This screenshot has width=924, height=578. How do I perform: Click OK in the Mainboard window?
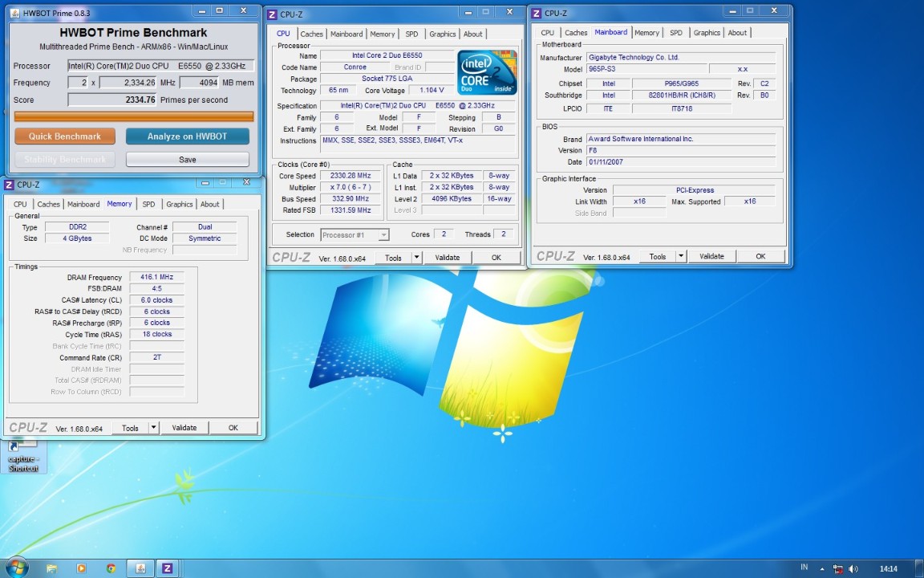pos(760,256)
